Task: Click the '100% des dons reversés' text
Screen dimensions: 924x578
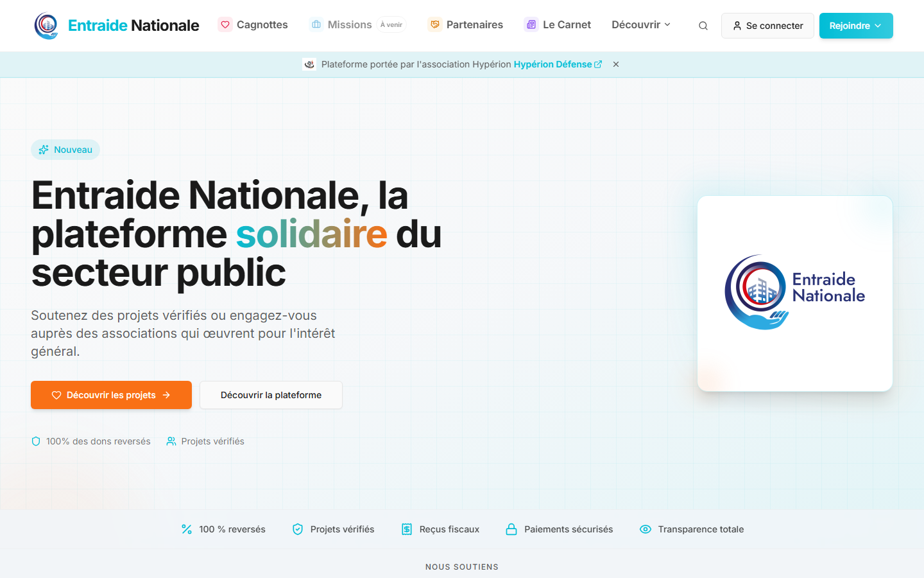Action: pos(98,441)
